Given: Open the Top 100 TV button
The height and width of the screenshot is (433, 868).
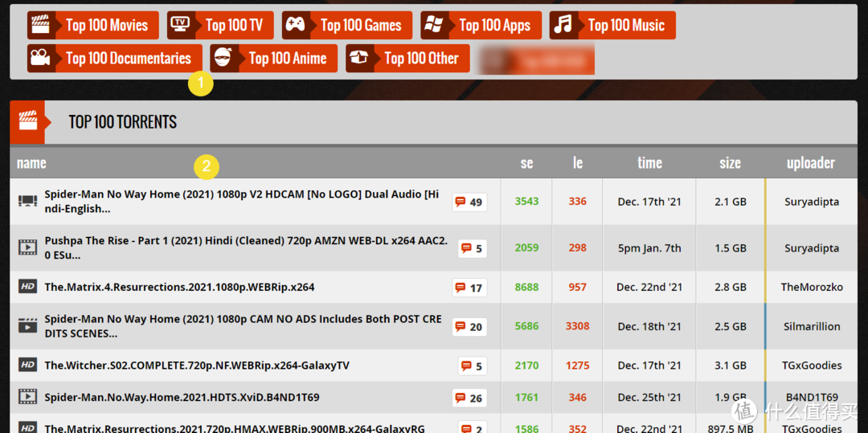Looking at the screenshot, I should 220,26.
